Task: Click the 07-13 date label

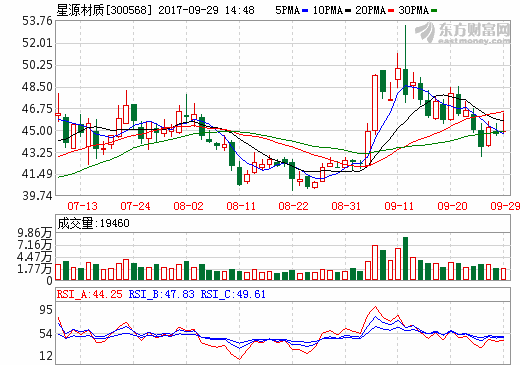Action: click(x=82, y=206)
